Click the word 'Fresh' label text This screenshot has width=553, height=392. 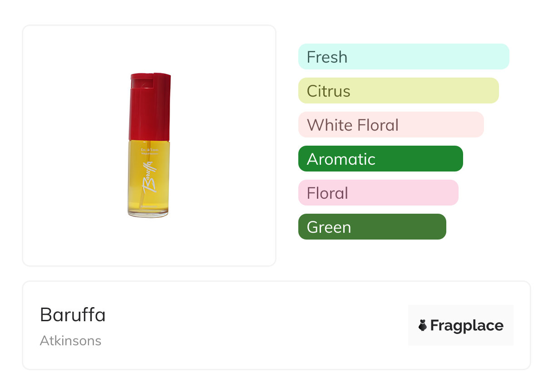(327, 57)
